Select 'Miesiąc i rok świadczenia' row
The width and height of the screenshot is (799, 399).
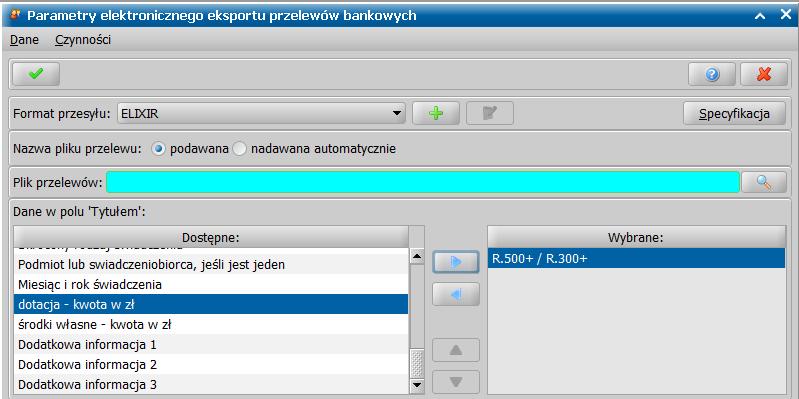pyautogui.click(x=211, y=285)
